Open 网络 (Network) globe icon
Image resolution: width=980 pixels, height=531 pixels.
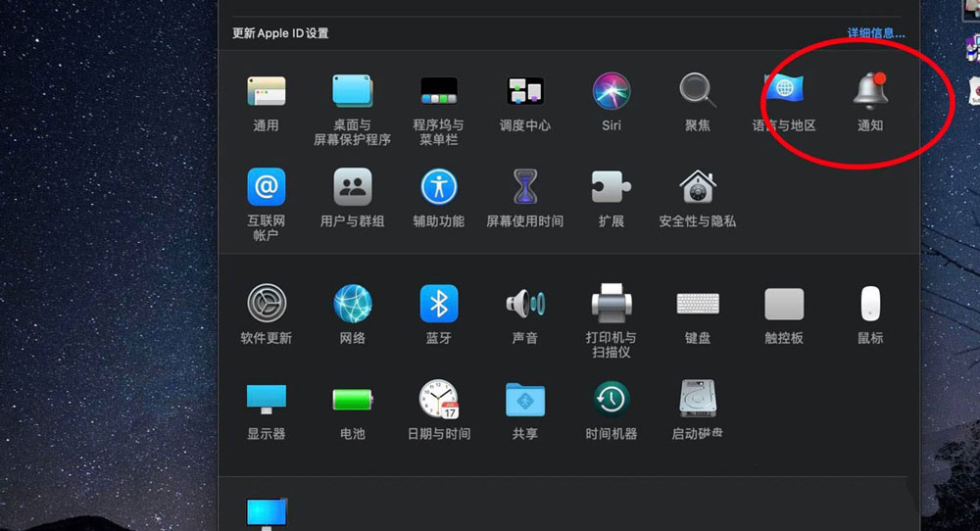point(353,304)
